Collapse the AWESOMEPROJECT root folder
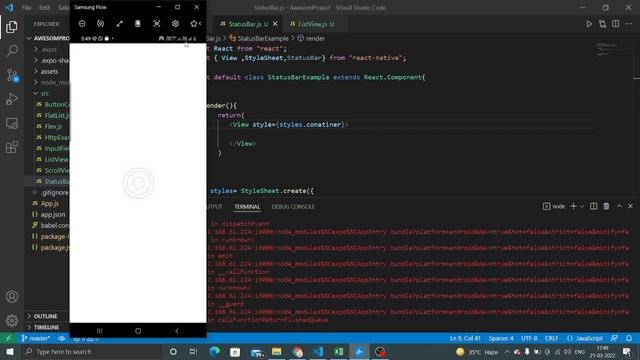This screenshot has width=640, height=360. point(48,38)
